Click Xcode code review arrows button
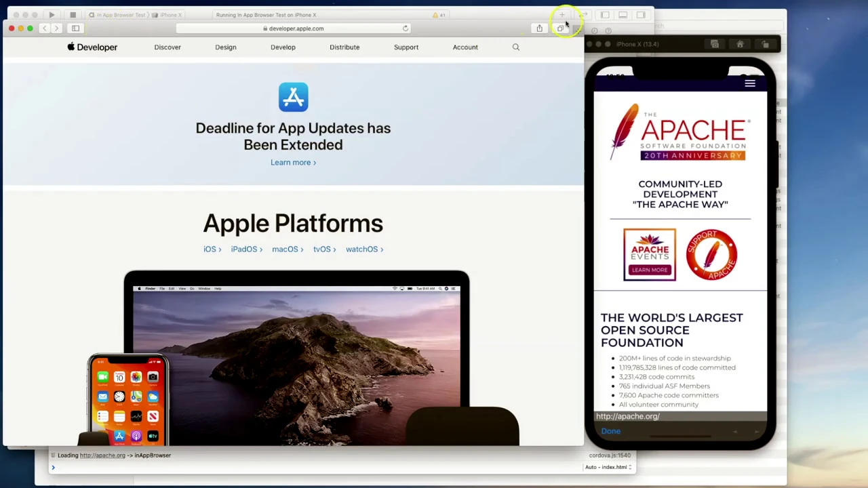Viewport: 868px width, 488px height. click(583, 15)
